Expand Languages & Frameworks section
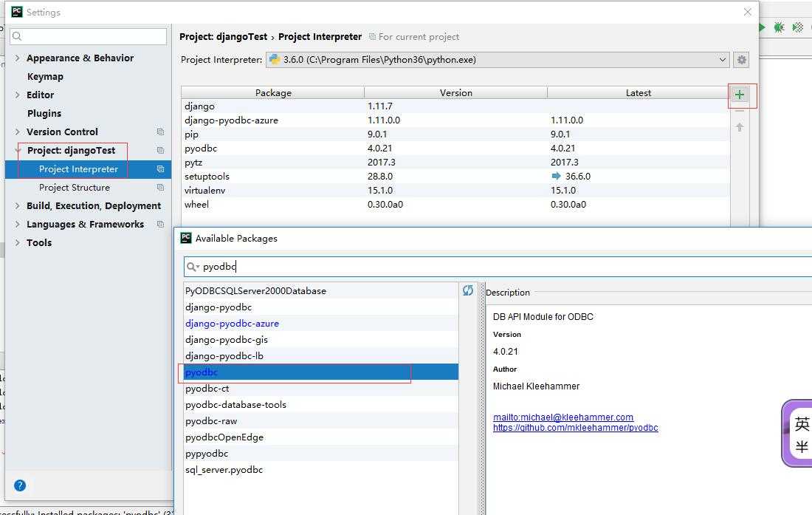 17,225
